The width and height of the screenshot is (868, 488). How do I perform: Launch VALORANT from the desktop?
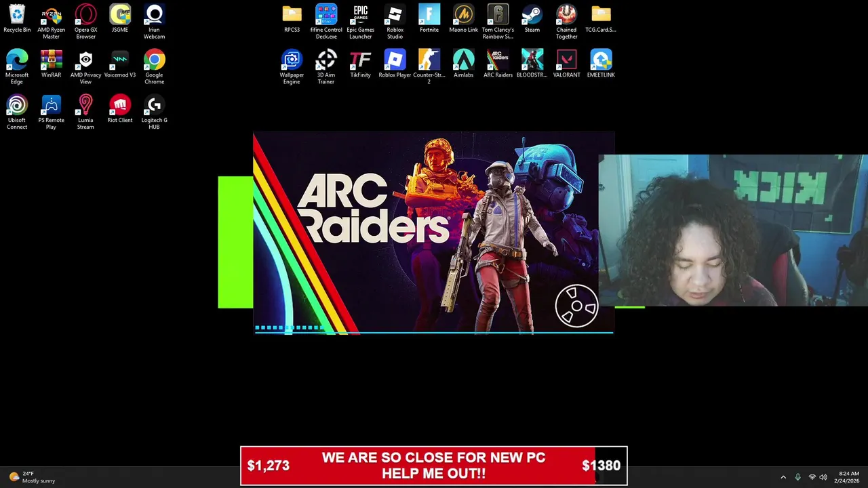(566, 64)
